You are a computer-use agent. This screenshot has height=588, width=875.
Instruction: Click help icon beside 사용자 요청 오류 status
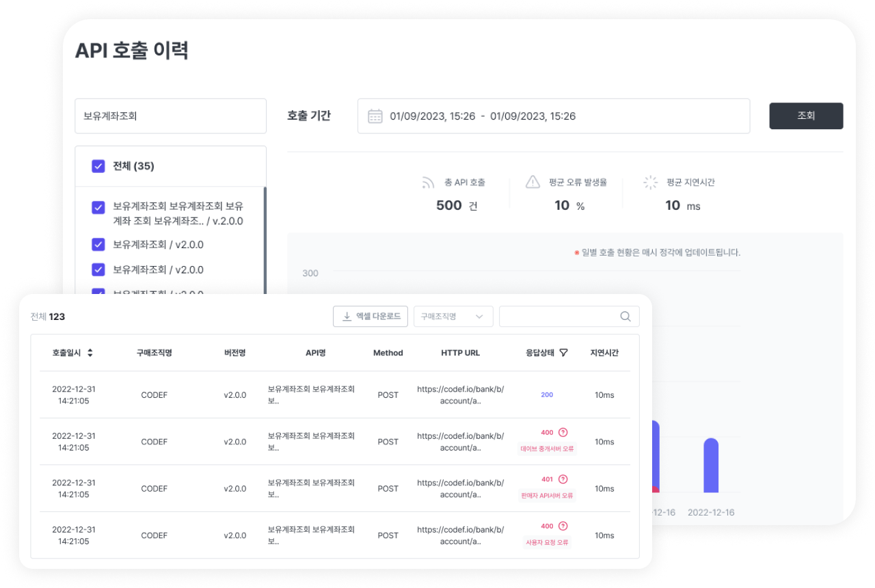pos(563,526)
